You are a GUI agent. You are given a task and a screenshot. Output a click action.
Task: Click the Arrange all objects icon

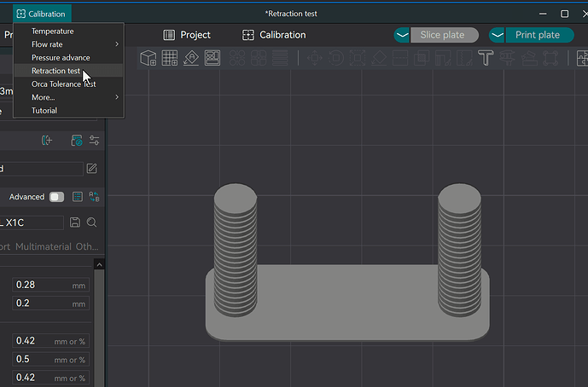point(212,58)
